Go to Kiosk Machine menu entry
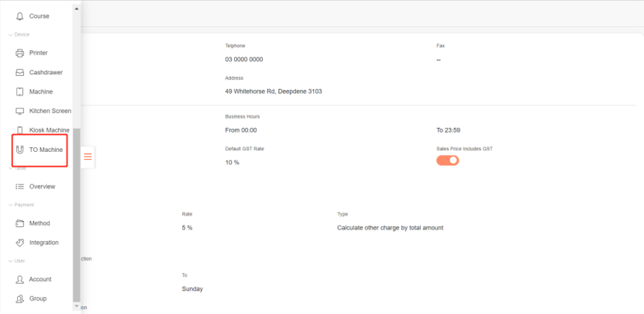644x314 pixels. (49, 130)
